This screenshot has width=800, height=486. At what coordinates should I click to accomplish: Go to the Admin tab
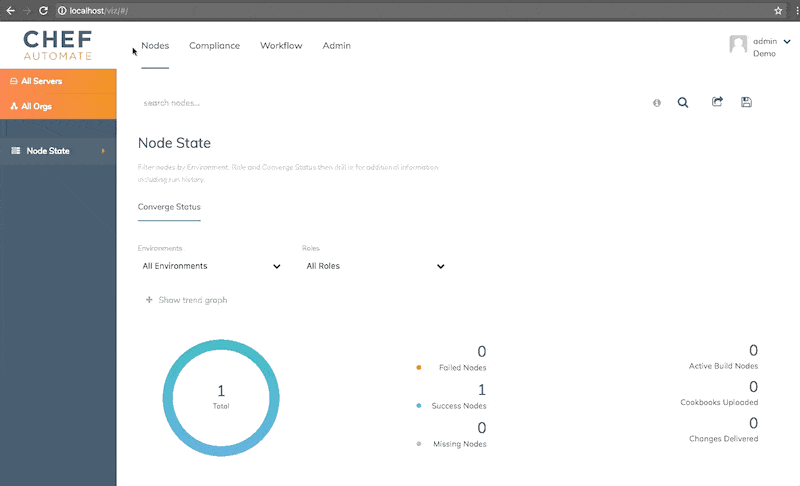click(336, 46)
